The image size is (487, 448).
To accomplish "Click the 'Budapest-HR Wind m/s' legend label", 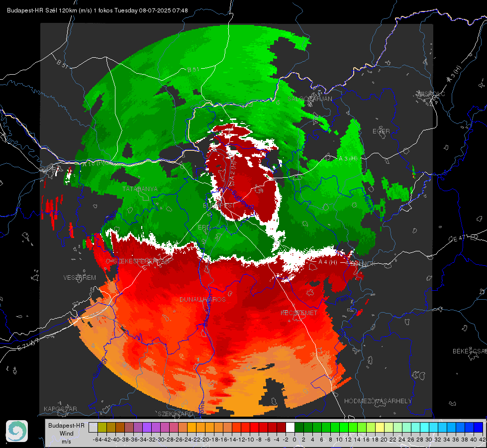I will coord(67,434).
